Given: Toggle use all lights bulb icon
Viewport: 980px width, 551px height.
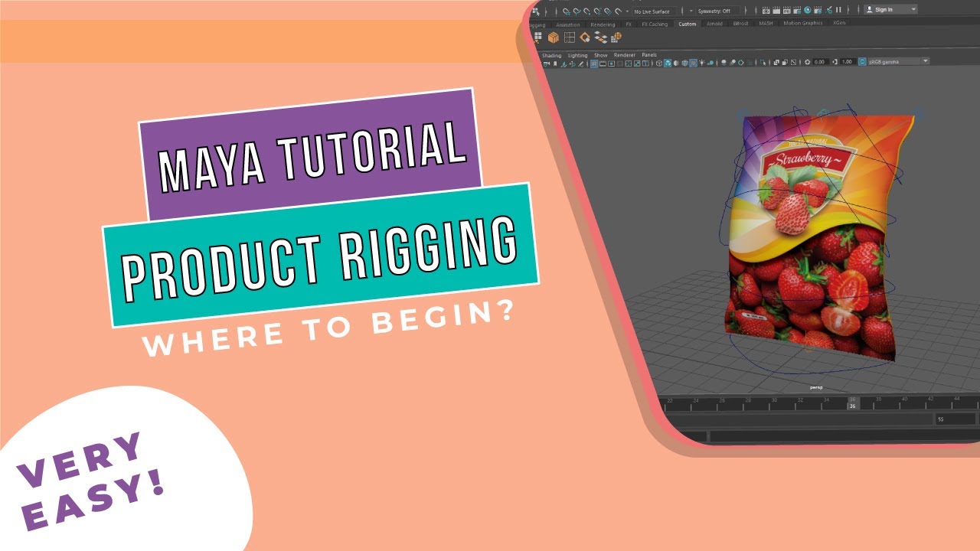Looking at the screenshot, I should (x=702, y=63).
